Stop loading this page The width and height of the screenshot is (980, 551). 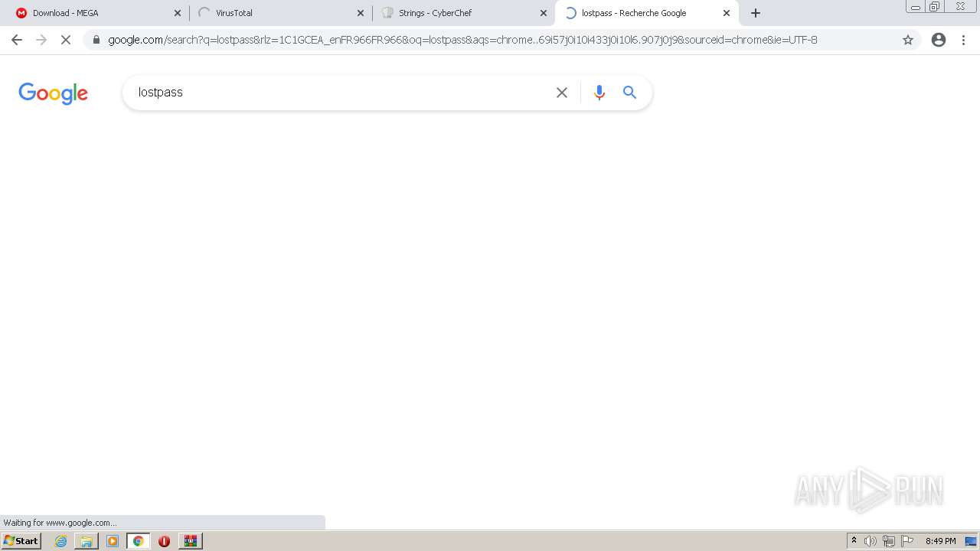click(66, 40)
